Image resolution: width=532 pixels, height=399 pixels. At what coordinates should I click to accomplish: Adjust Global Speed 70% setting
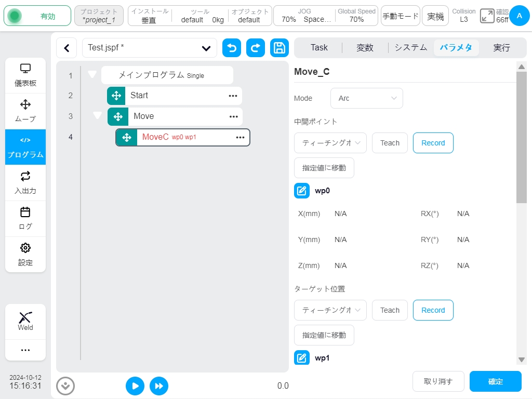coord(356,16)
